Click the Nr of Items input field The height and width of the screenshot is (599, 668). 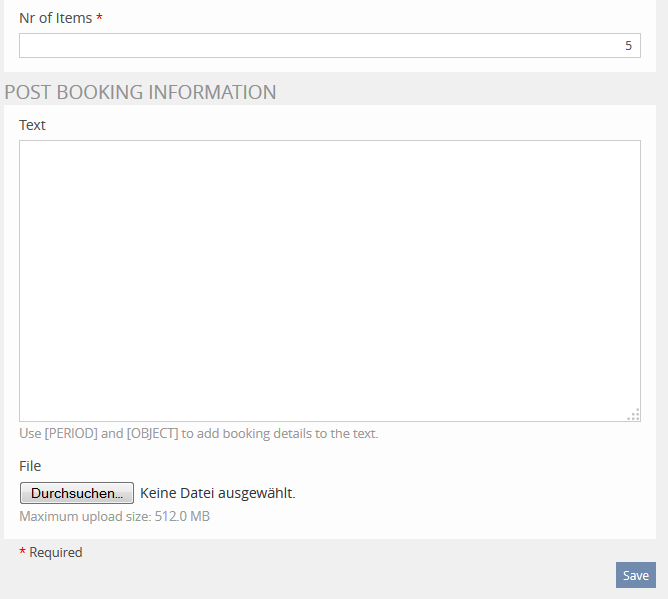click(329, 46)
